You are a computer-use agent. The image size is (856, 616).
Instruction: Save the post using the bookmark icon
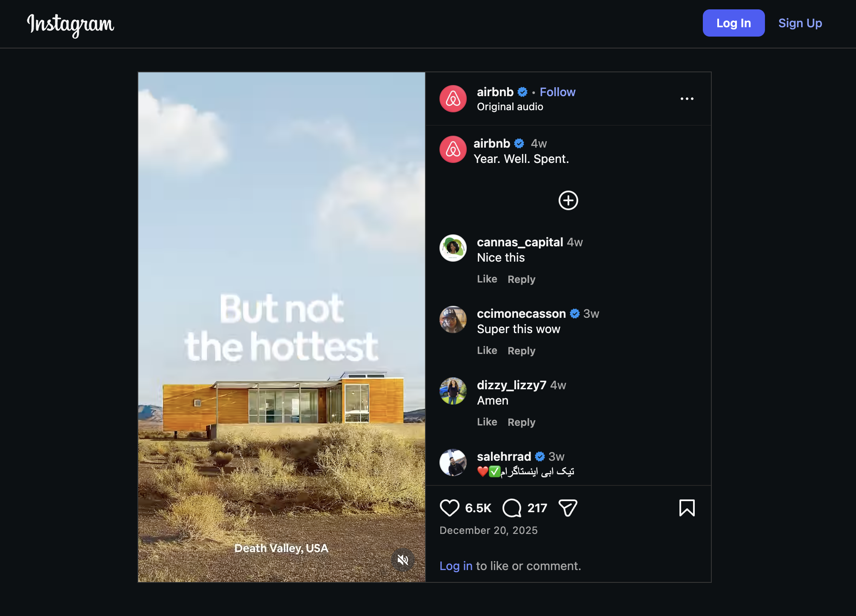click(688, 508)
